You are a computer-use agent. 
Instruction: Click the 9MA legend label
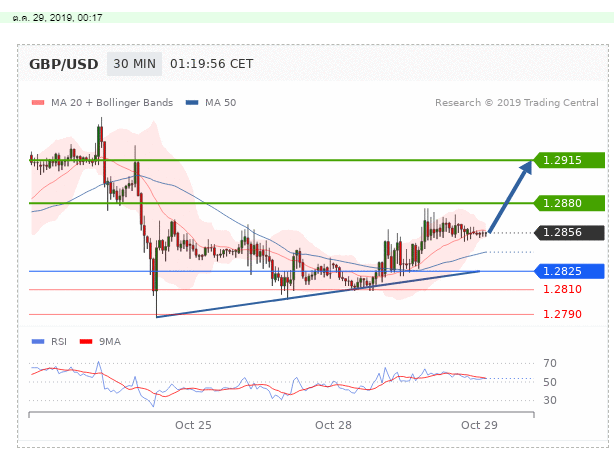click(110, 342)
